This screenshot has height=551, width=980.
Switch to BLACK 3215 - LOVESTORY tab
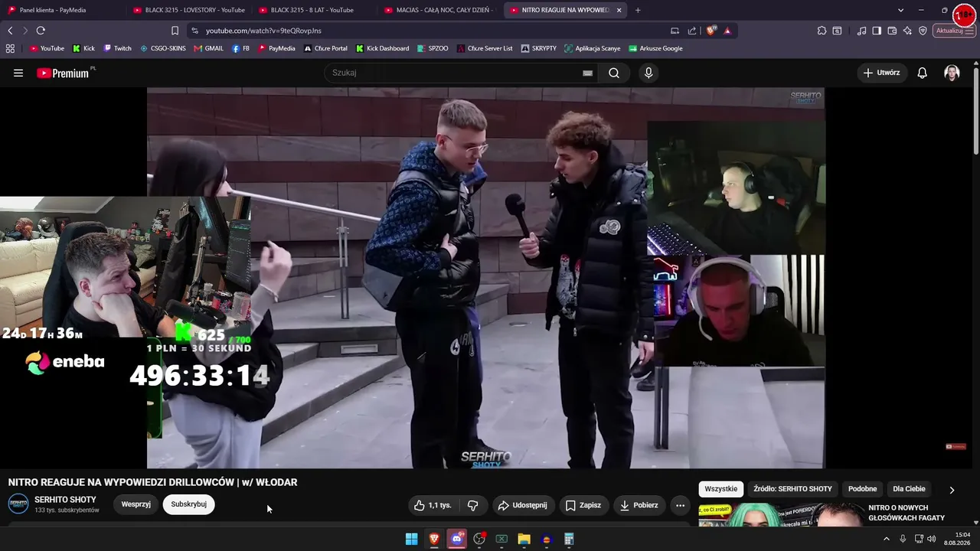188,10
